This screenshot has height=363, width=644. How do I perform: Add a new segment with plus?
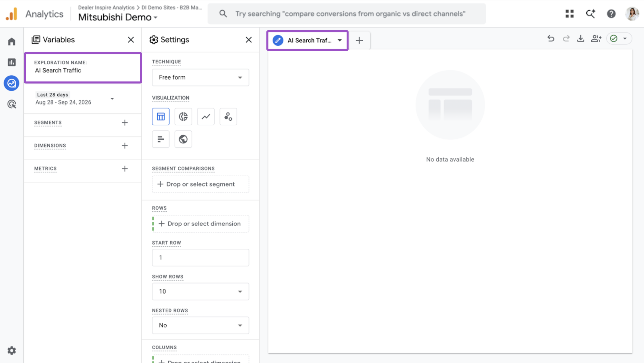[x=125, y=123]
